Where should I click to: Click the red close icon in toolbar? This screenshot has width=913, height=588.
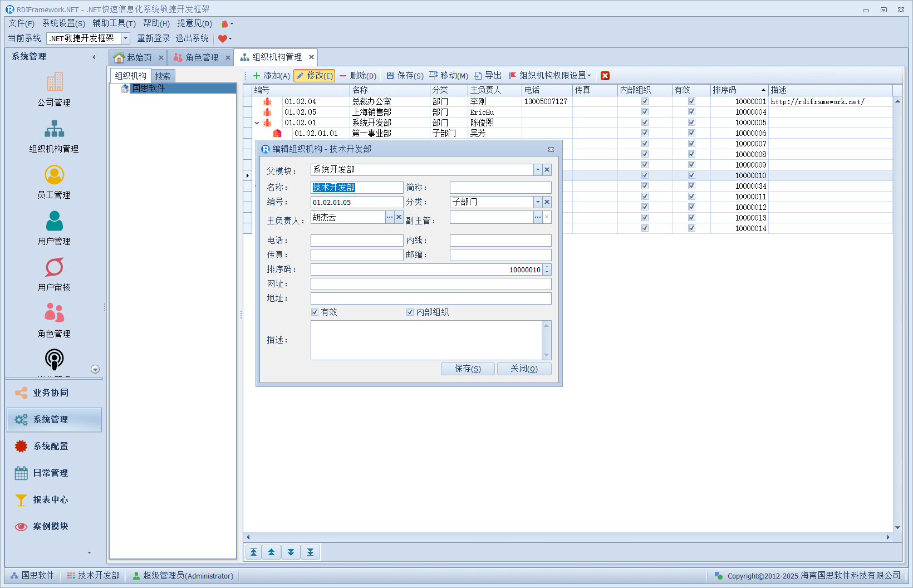[x=605, y=76]
